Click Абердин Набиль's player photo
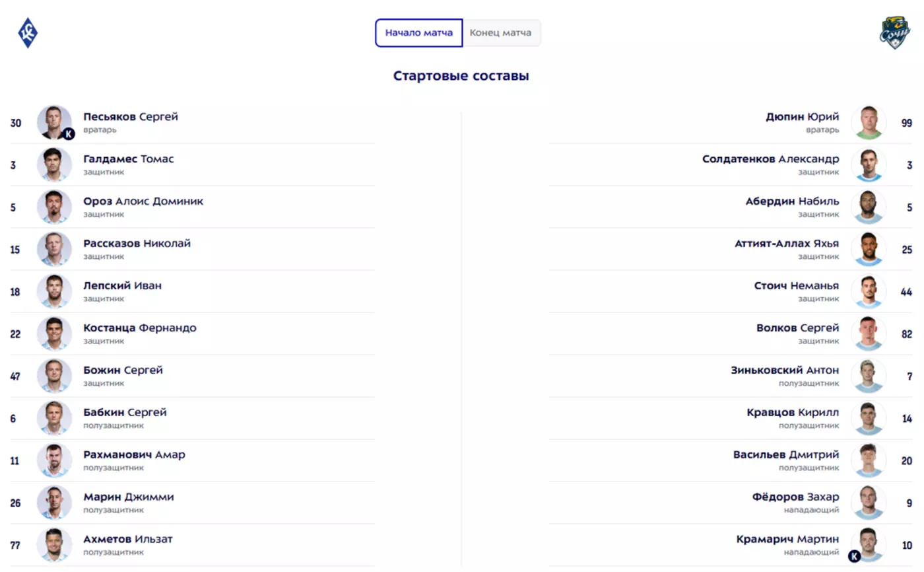 coord(869,207)
